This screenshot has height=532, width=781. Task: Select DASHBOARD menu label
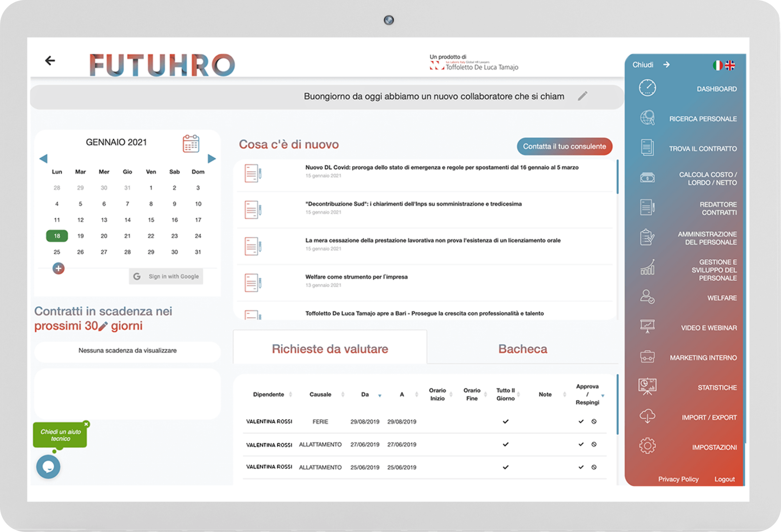(717, 89)
